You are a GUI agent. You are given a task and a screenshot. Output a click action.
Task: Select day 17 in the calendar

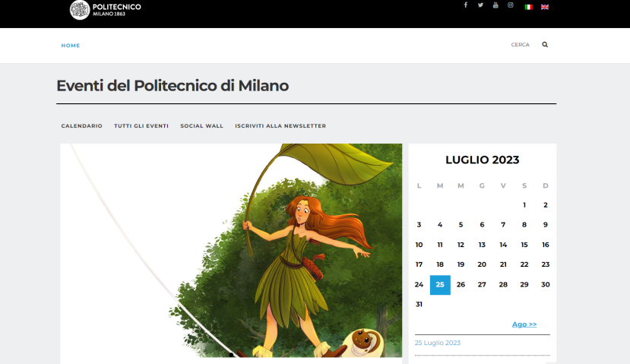tap(419, 264)
